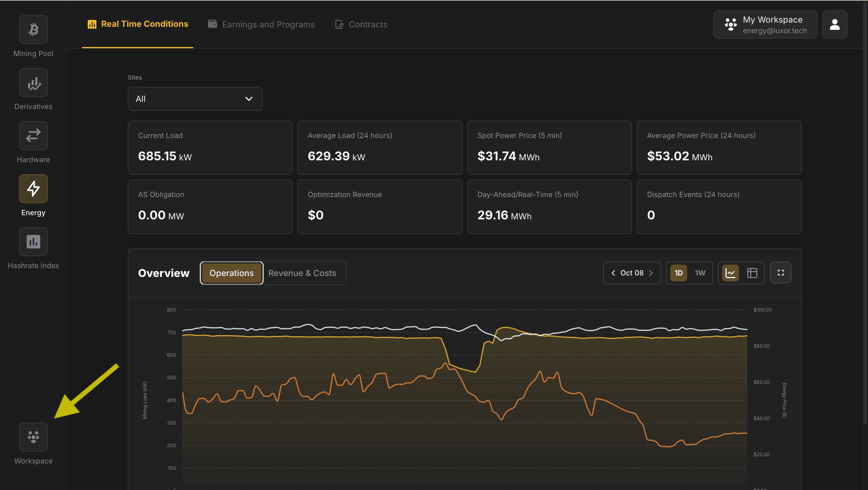The image size is (868, 490).
Task: Select the Energy lightning bolt icon
Action: [33, 189]
